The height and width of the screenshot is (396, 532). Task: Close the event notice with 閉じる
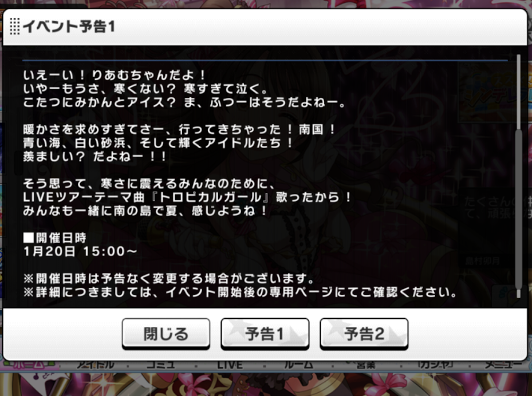[166, 334]
